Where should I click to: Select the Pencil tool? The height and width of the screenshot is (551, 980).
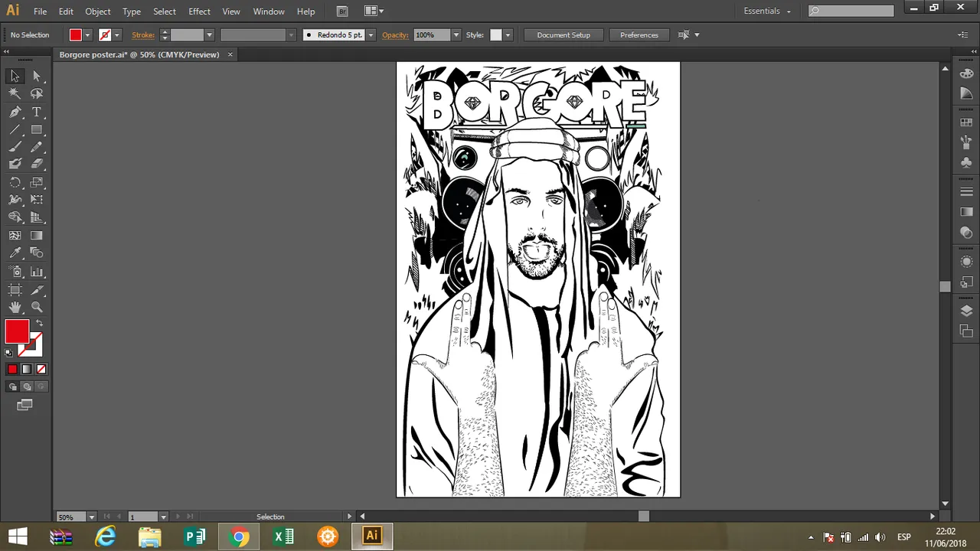point(37,147)
